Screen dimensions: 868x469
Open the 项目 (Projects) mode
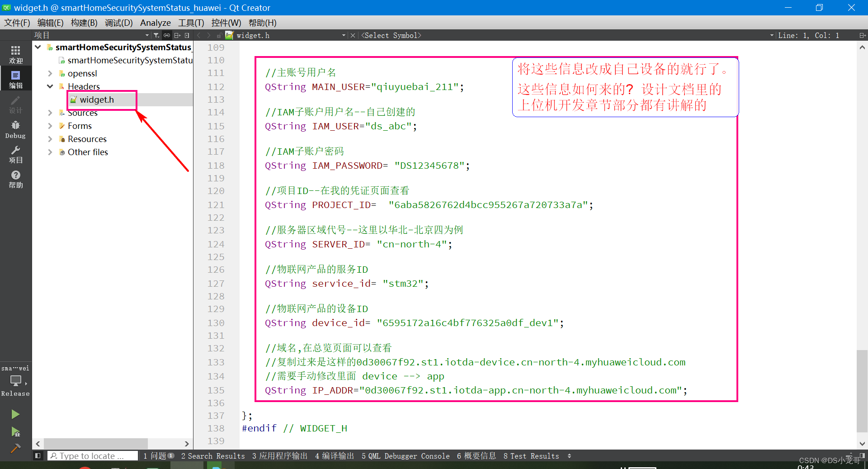(x=16, y=154)
